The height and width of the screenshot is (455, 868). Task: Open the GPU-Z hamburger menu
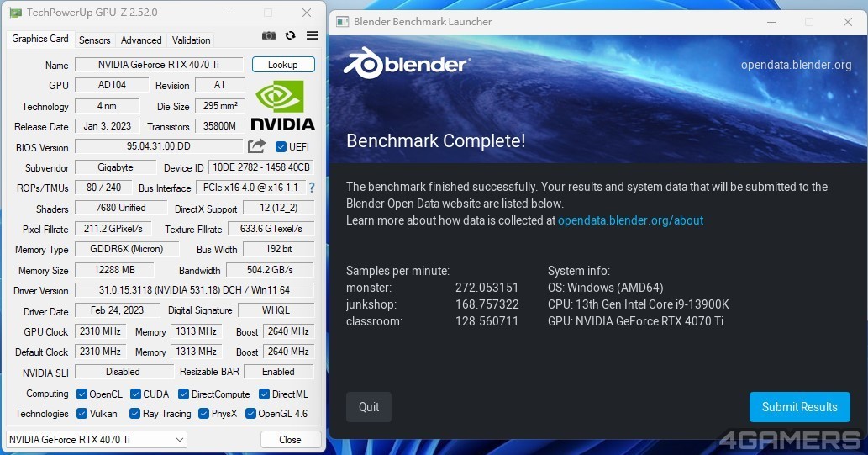pyautogui.click(x=313, y=35)
